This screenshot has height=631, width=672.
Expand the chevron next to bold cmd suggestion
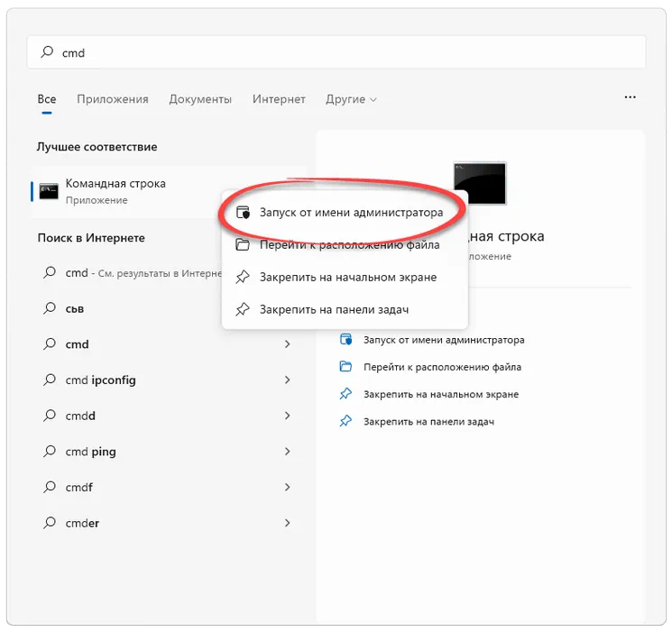pyautogui.click(x=287, y=344)
